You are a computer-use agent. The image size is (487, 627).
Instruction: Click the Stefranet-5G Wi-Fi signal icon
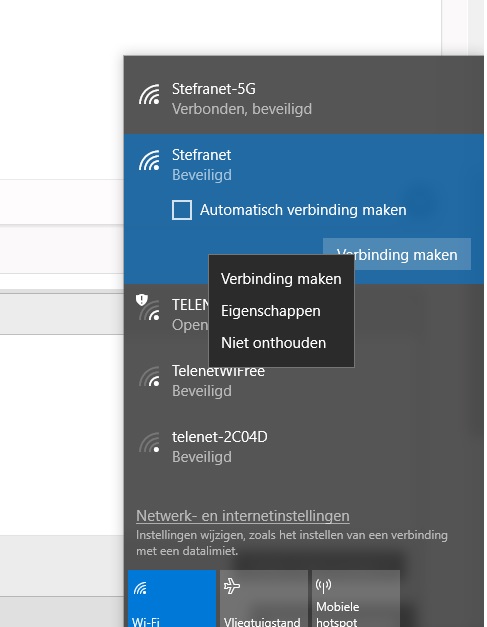coord(150,94)
